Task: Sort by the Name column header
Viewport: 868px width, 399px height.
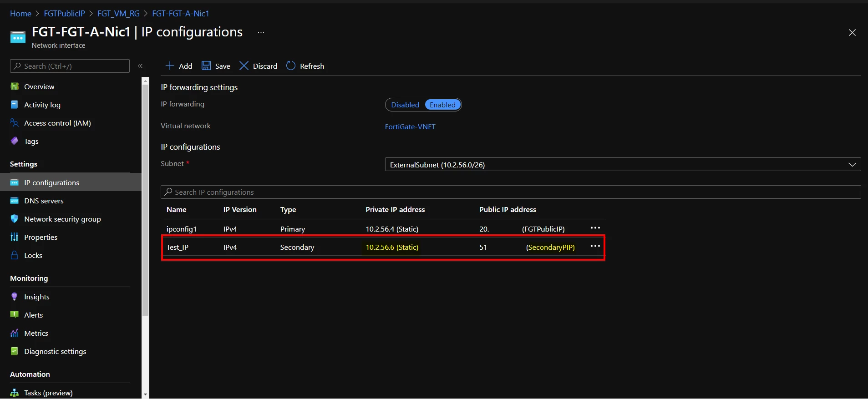Action: 177,209
